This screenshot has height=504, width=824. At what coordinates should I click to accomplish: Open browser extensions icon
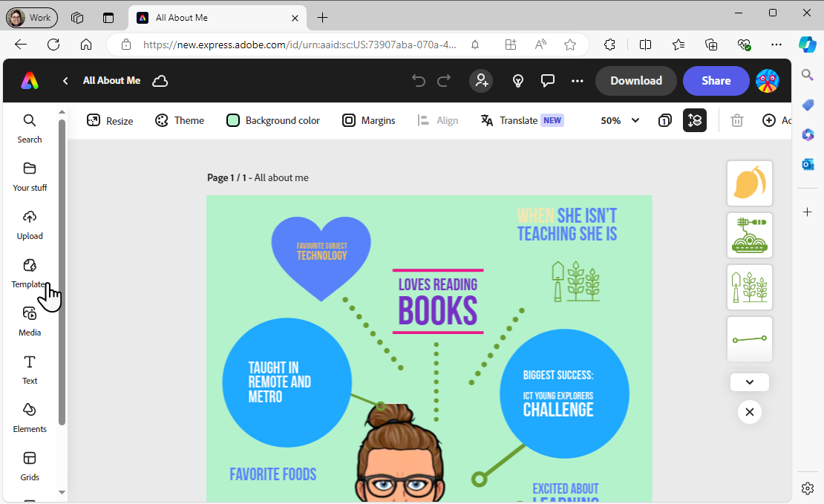coord(609,45)
